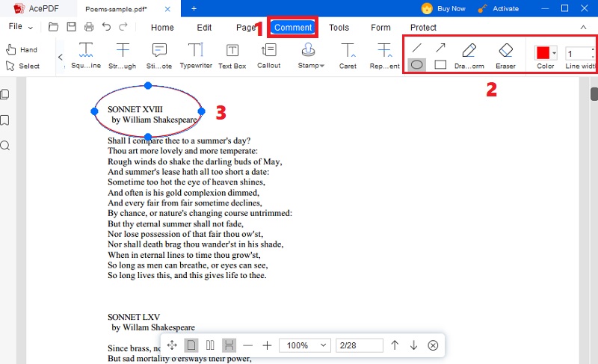Save the document with the disk icon
Image resolution: width=598 pixels, height=364 pixels.
point(71,27)
